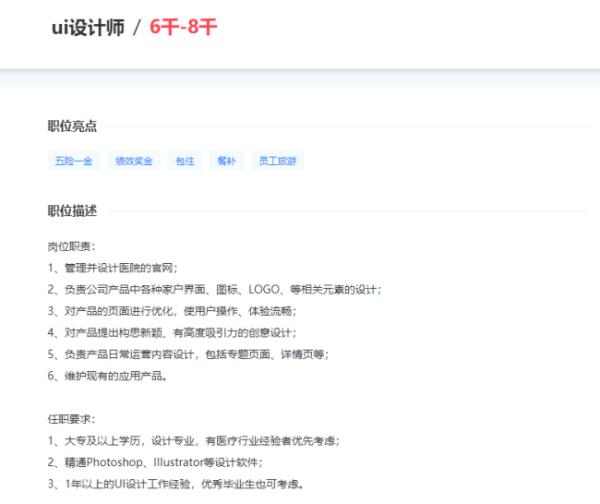The height and width of the screenshot is (504, 600).
Task: Click the line about 日常运营内容设计
Action: 187,354
